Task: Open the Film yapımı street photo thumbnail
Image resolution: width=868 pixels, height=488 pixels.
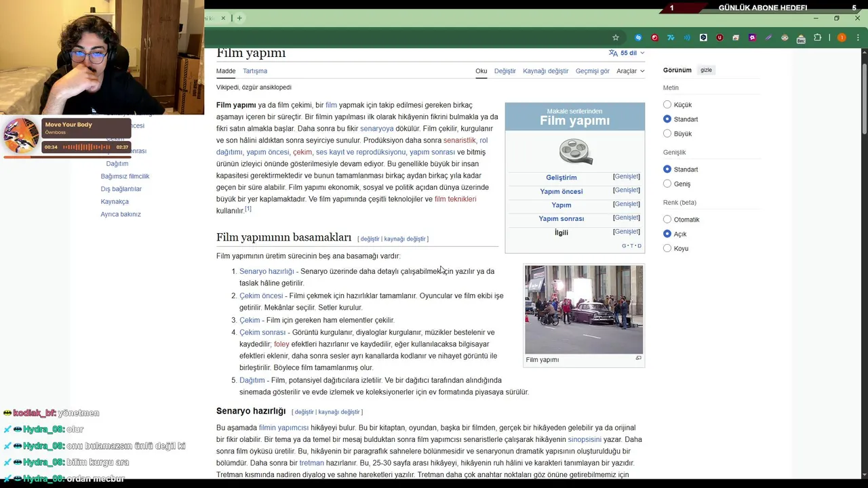Action: (584, 310)
